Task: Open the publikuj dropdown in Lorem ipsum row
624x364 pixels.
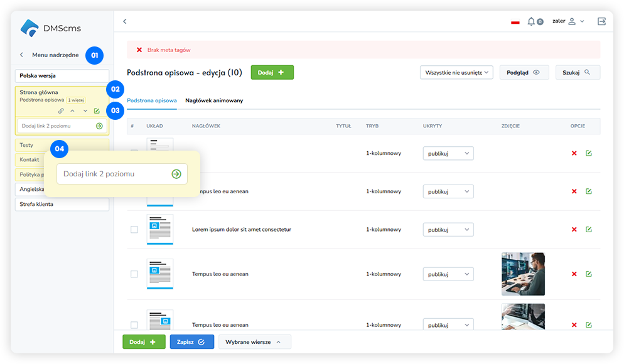Action: [x=448, y=230]
